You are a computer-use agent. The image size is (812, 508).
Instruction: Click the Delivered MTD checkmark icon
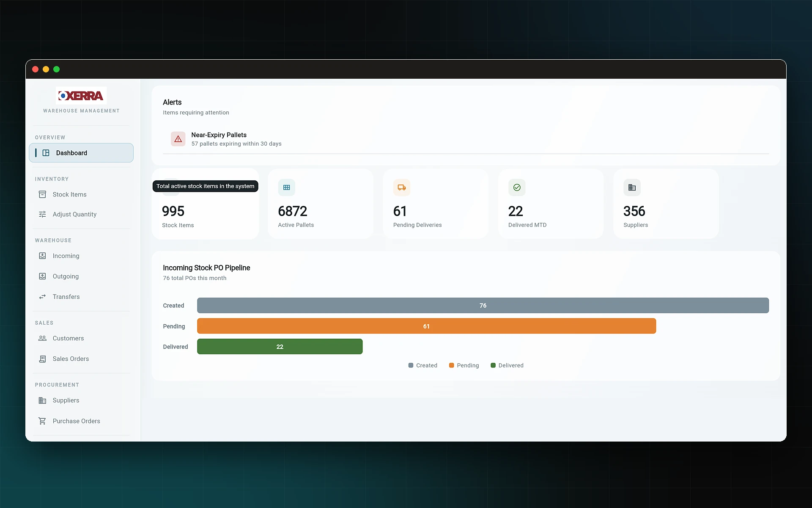coord(517,188)
